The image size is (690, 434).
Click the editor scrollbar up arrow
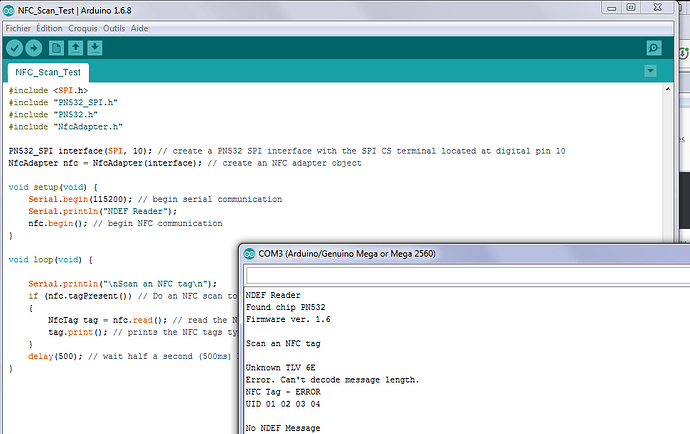tap(668, 89)
